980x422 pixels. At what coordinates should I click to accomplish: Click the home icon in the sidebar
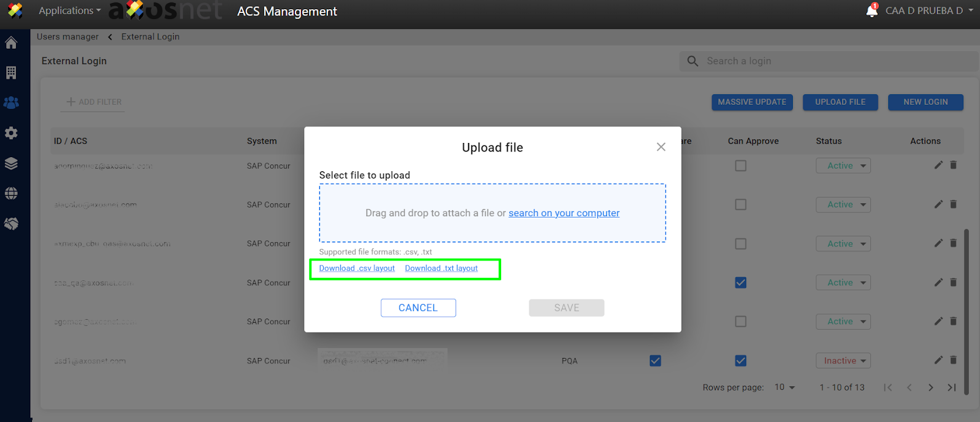[x=11, y=43]
